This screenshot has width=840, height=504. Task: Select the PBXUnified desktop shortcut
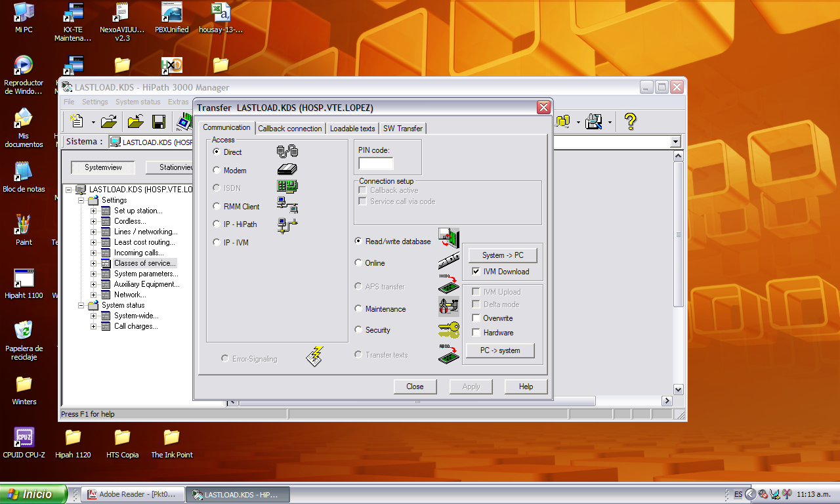(x=172, y=18)
